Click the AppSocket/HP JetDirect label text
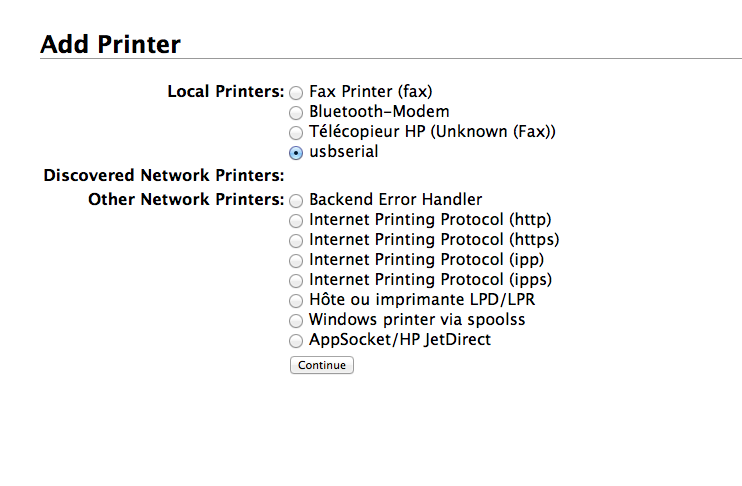The image size is (742, 486). pyautogui.click(x=400, y=340)
